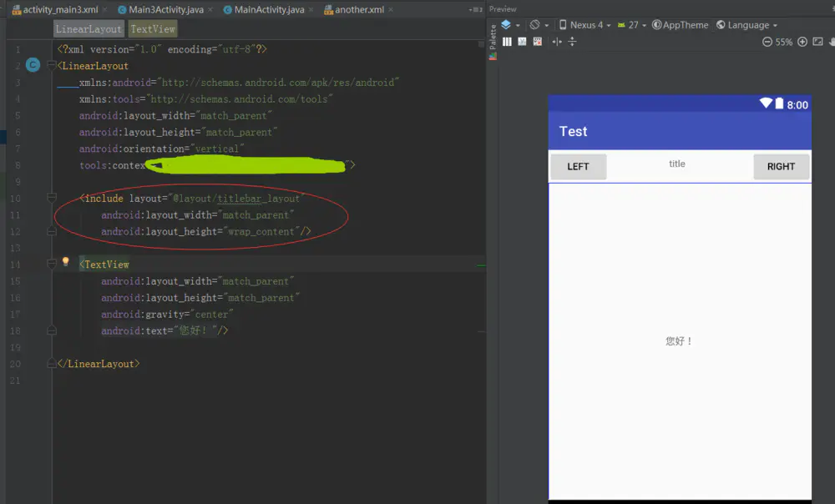
Task: Click the xmlns:tools attribute line
Action: coord(205,99)
